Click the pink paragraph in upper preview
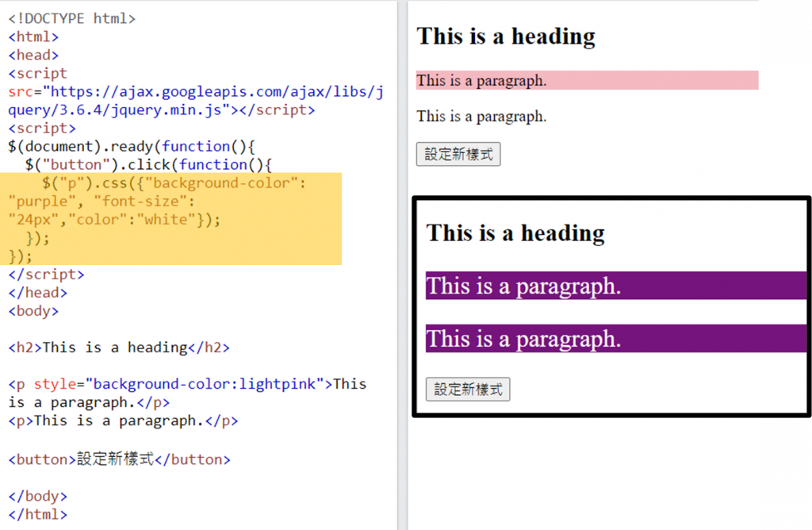The height and width of the screenshot is (530, 812). coord(588,80)
